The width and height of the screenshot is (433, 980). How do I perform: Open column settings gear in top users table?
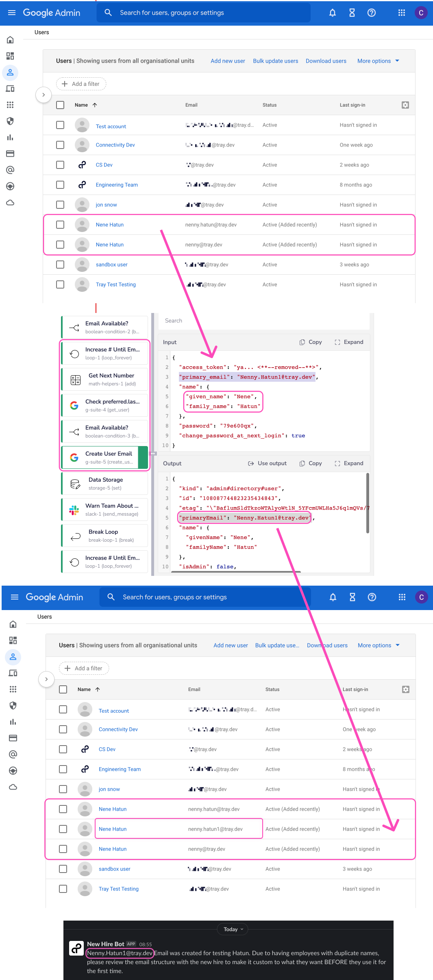pyautogui.click(x=405, y=105)
